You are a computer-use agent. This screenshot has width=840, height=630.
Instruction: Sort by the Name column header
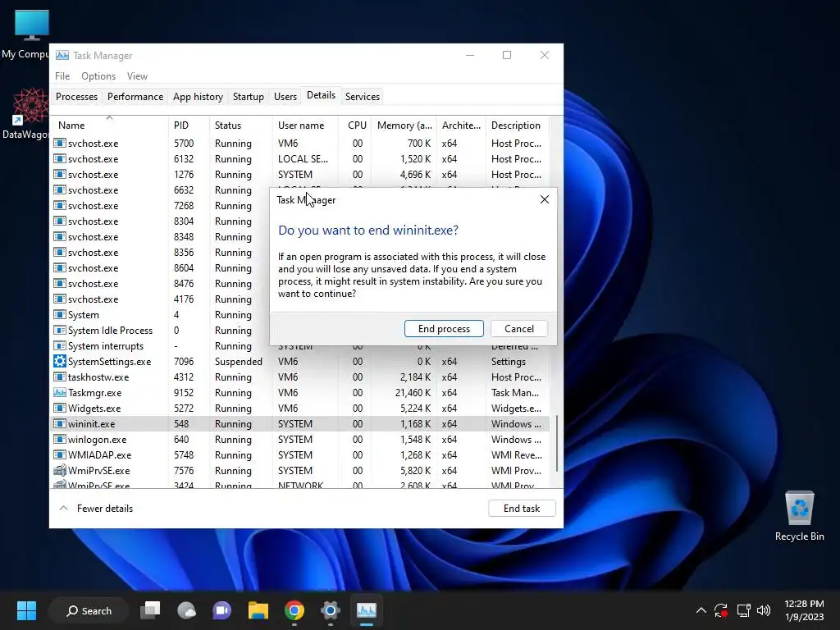(110, 126)
